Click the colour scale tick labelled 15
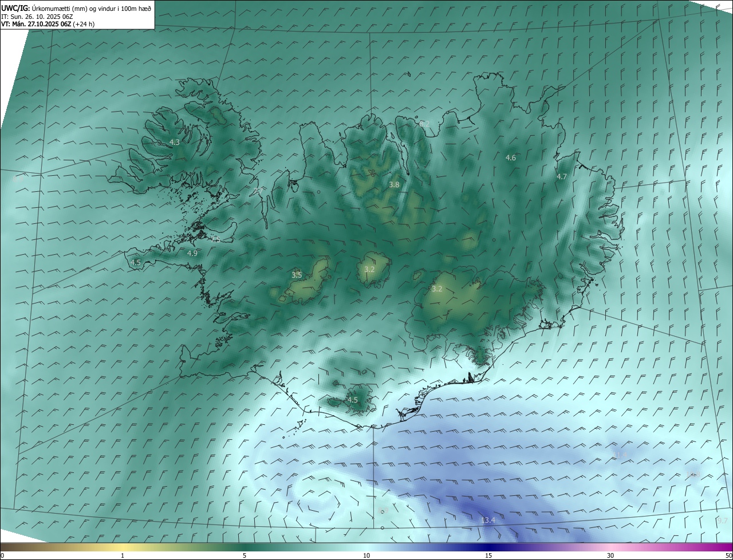This screenshot has height=560, width=733. tap(488, 555)
